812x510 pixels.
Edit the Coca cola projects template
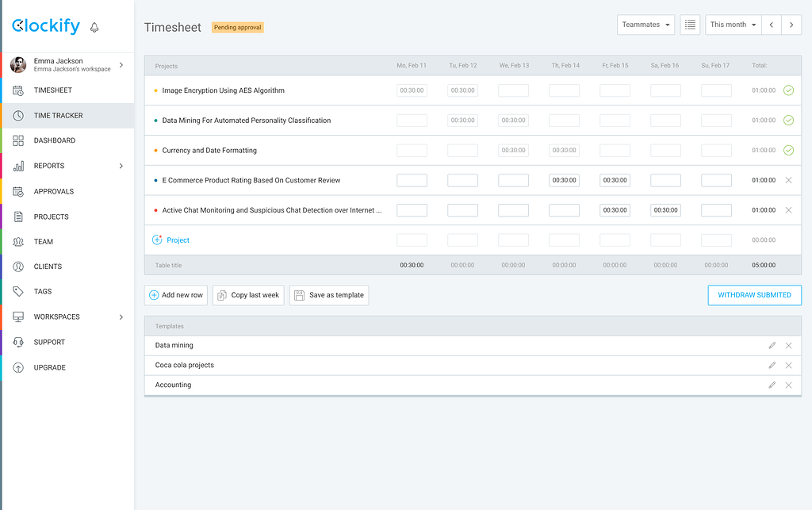coord(772,366)
